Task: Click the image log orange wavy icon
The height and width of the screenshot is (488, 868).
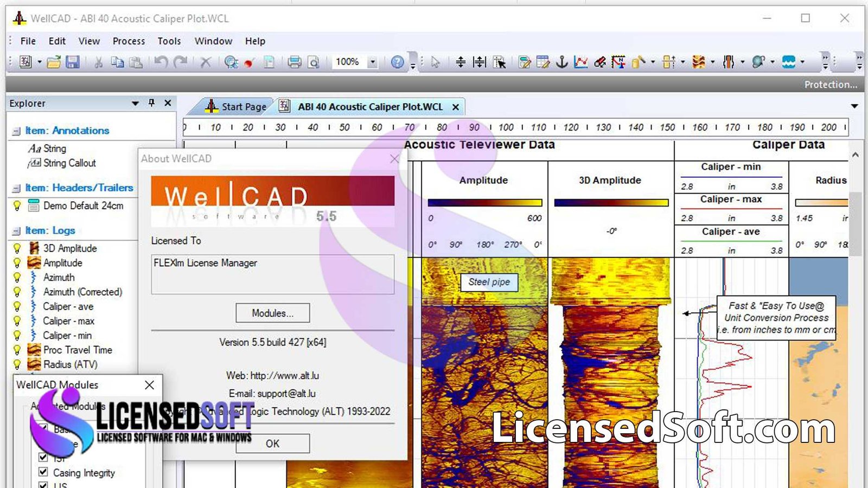Action: (699, 62)
